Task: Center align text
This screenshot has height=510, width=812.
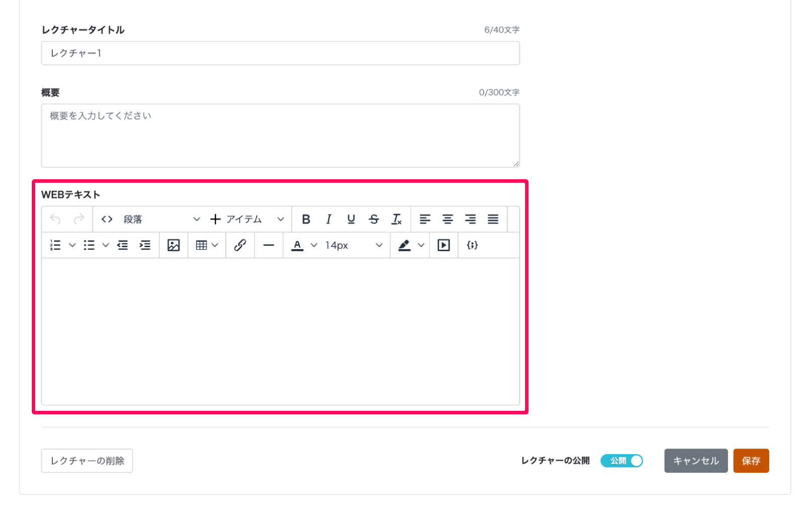Action: (448, 219)
